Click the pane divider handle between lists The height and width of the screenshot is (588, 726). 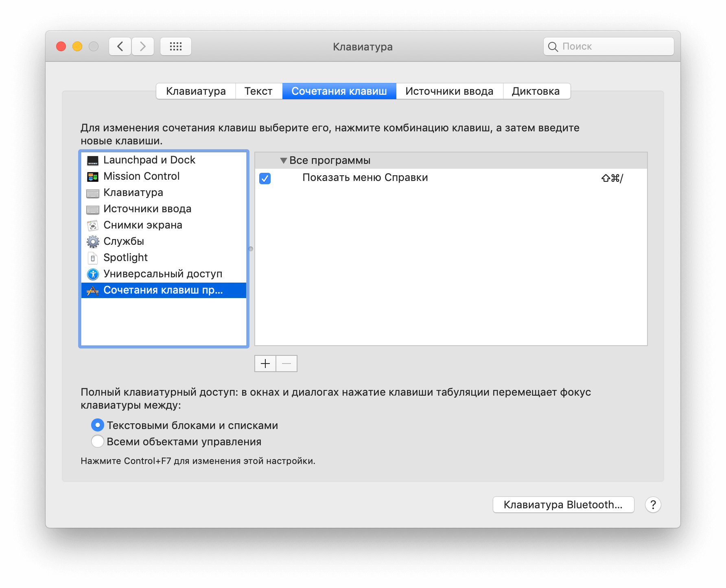coord(251,249)
